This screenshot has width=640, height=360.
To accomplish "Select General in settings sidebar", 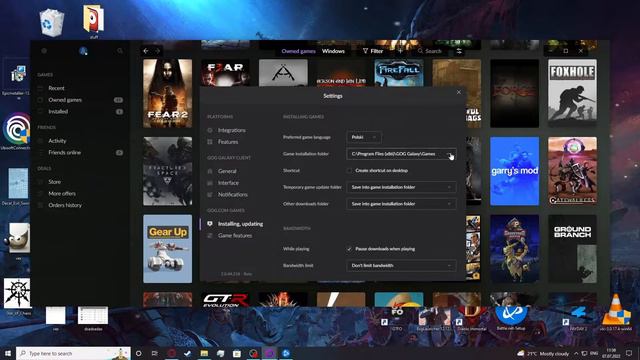I will (227, 171).
